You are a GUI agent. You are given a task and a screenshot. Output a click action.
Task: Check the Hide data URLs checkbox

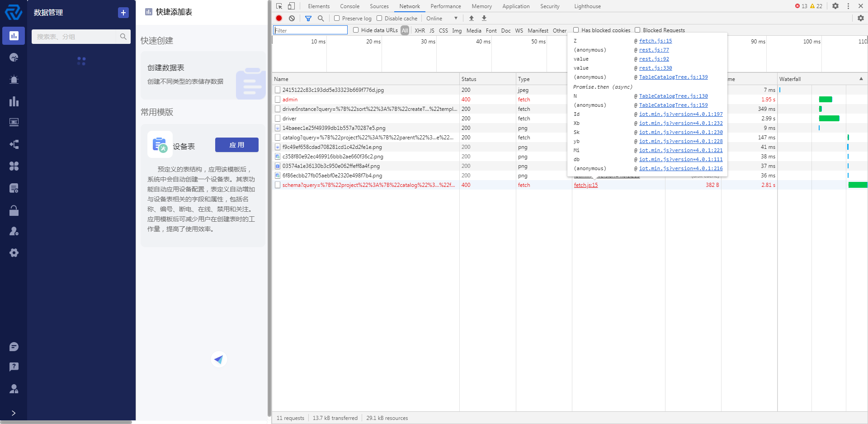[x=356, y=30]
